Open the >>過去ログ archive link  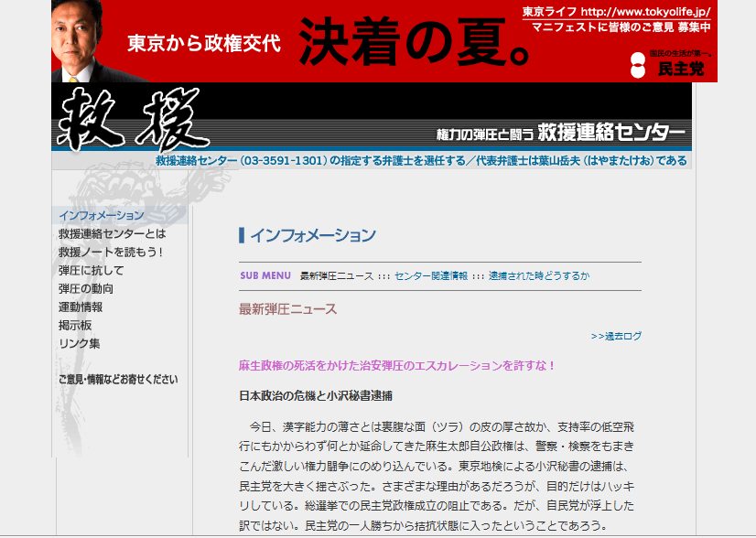(616, 336)
